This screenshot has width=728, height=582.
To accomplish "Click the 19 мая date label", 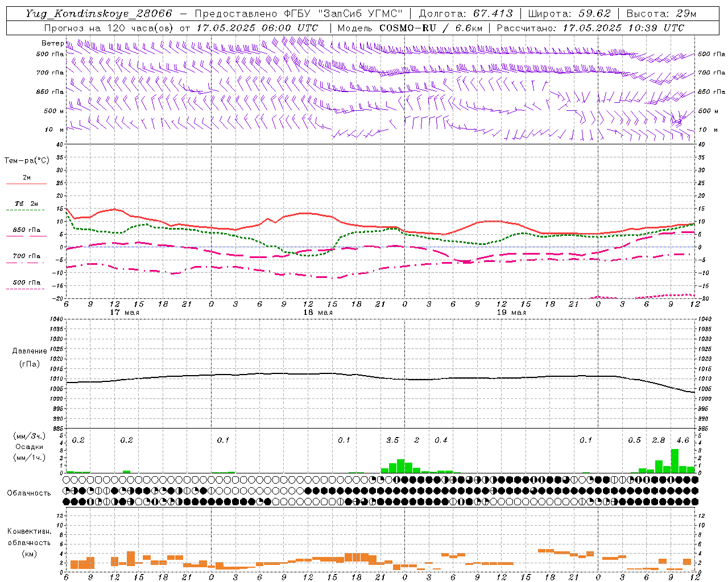I will click(x=511, y=313).
